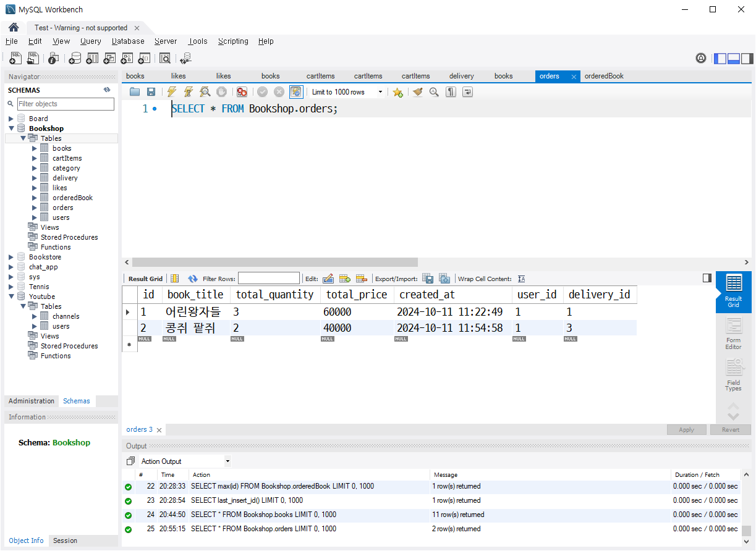This screenshot has width=756, height=551.
Task: Open the Action Output type dropdown
Action: [x=227, y=461]
